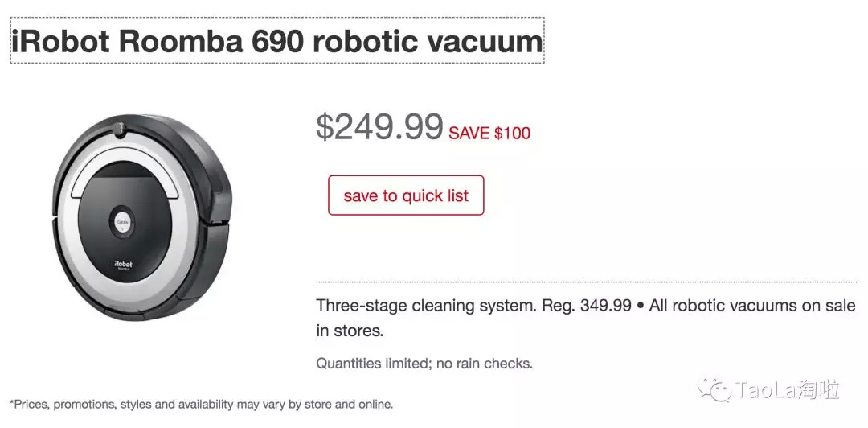The height and width of the screenshot is (428, 868).
Task: Click the "Quantities limited; no rain checks" note
Action: coord(424,364)
